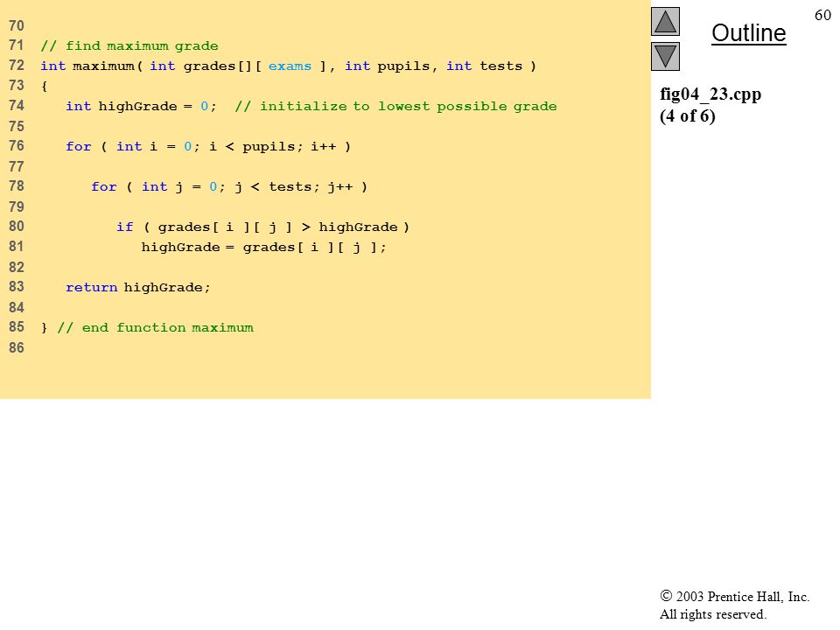The width and height of the screenshot is (840, 630).
Task: Click line number 86
Action: tap(17, 347)
